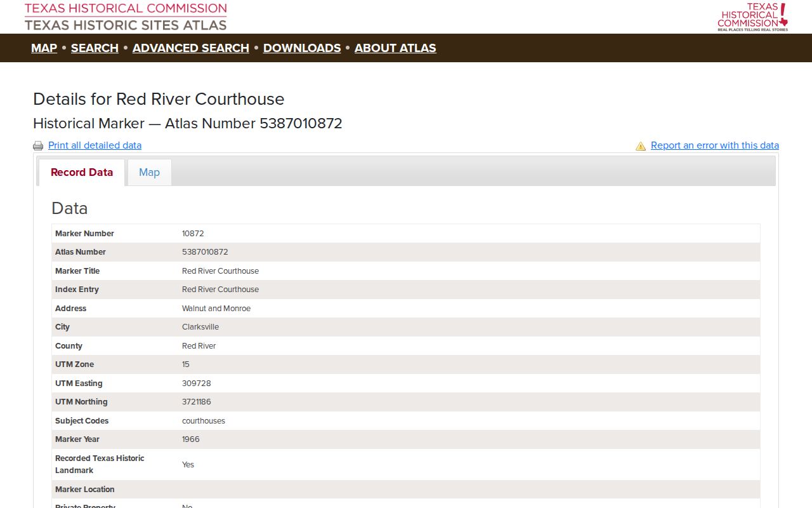Select the city value Clarksville
The image size is (812, 508).
[x=200, y=327]
